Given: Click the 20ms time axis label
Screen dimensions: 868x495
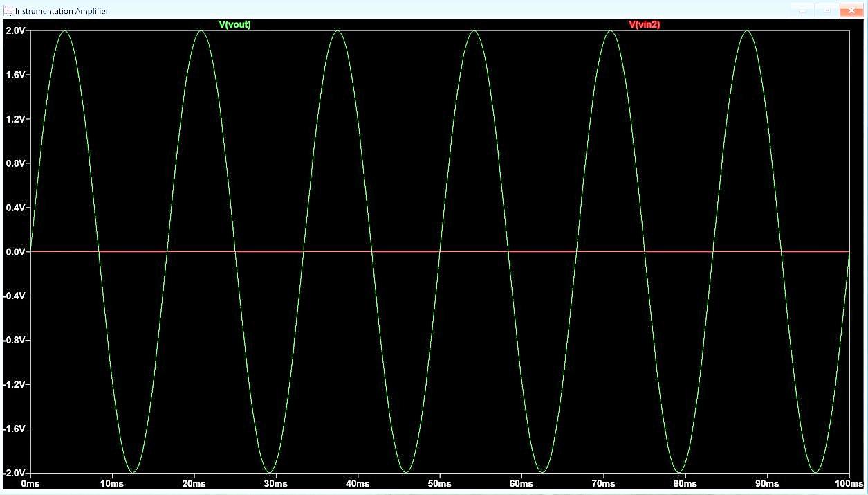Looking at the screenshot, I should click(x=194, y=483).
